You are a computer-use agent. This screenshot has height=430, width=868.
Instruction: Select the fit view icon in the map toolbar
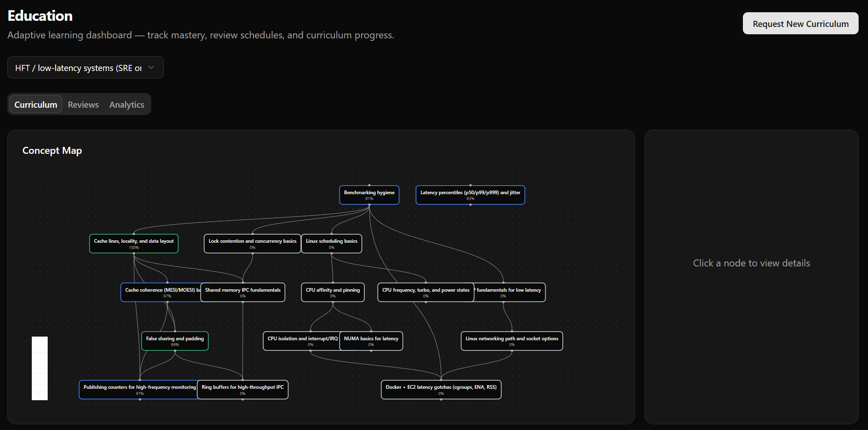(x=40, y=376)
